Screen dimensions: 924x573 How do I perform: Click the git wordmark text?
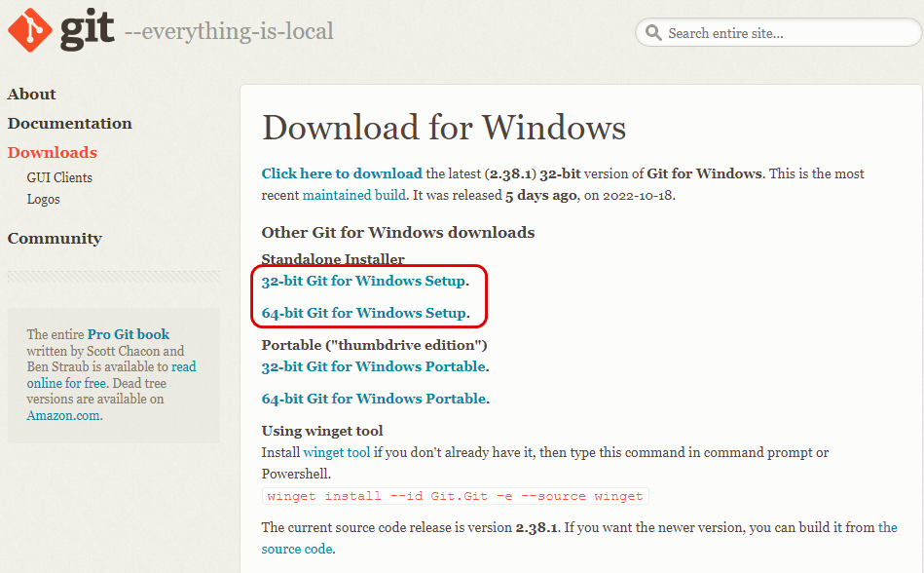[x=88, y=30]
